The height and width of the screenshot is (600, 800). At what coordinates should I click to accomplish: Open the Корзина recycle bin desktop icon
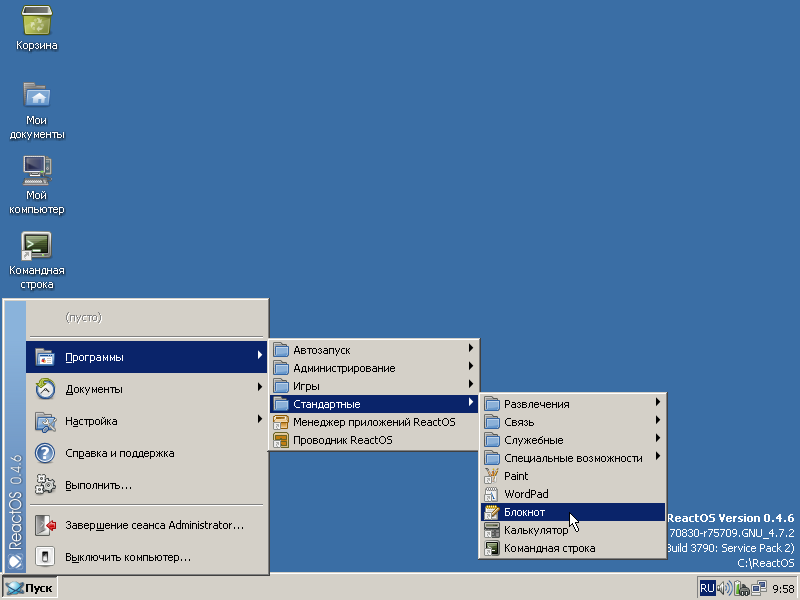click(x=37, y=21)
